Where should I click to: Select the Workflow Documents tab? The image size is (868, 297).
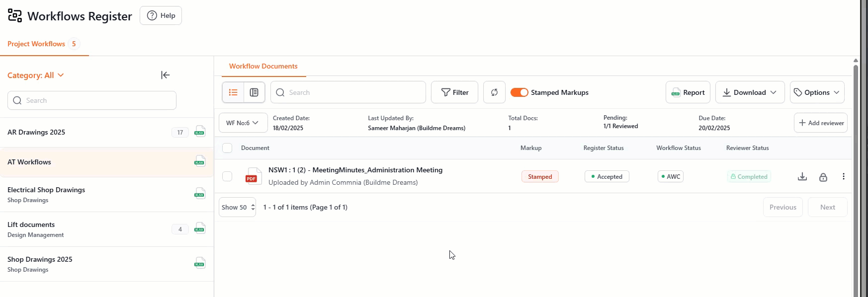point(263,66)
